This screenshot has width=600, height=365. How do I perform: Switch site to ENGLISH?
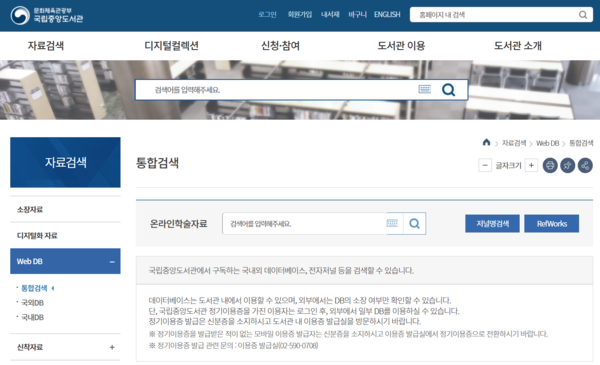387,15
